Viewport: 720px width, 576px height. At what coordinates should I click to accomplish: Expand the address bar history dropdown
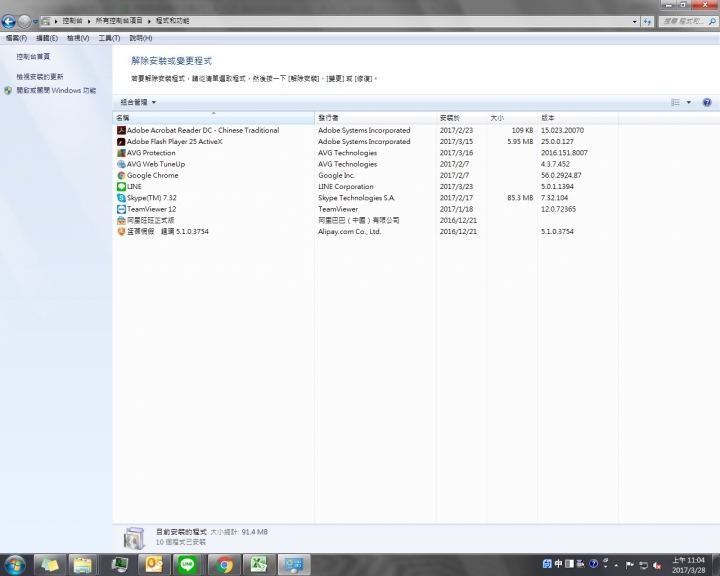[x=635, y=21]
